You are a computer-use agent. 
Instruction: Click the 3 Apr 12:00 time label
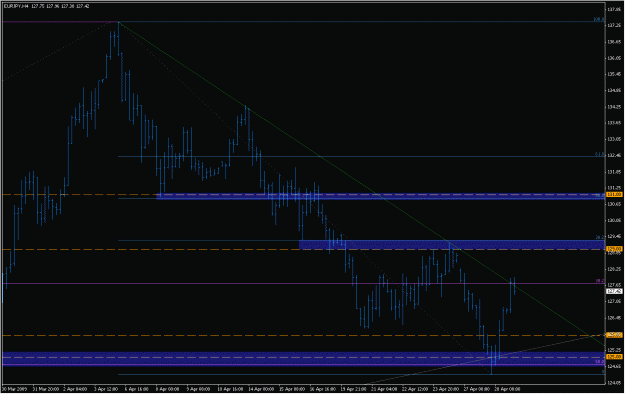coord(106,389)
